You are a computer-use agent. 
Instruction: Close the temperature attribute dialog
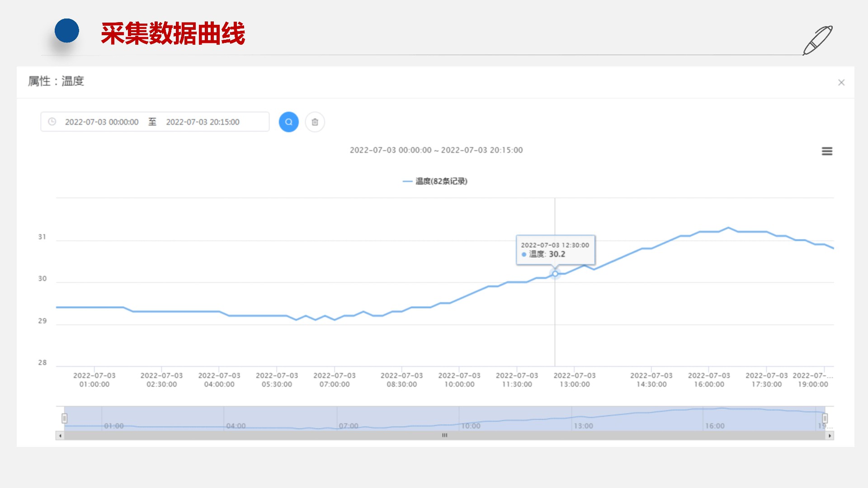841,82
